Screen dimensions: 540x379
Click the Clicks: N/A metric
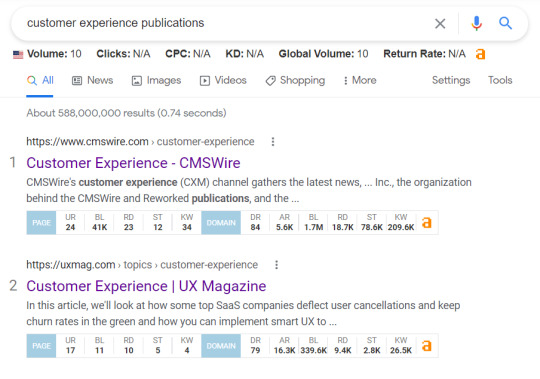pos(123,54)
